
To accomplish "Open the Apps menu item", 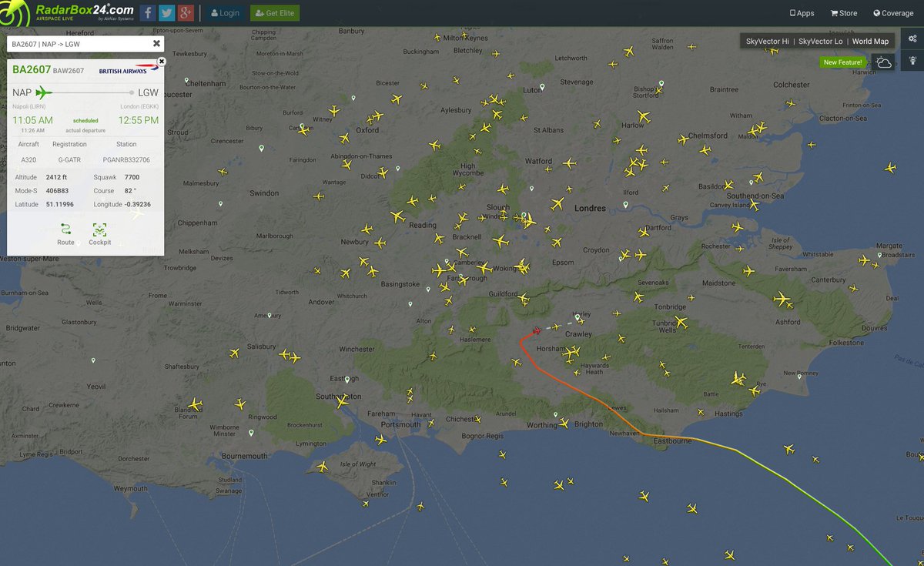I will (802, 13).
